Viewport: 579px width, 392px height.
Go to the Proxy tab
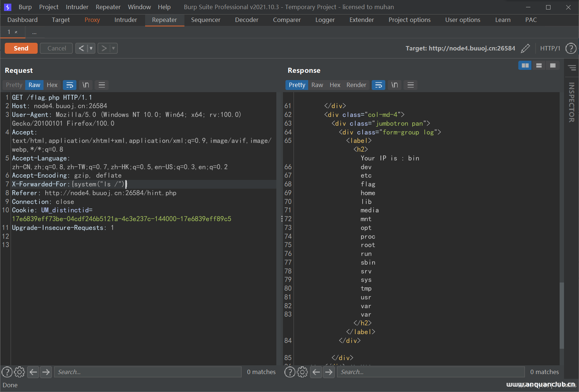point(92,20)
